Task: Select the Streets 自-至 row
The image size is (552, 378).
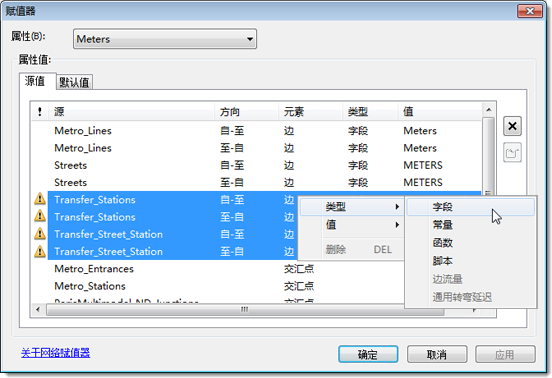Action: 256,165
